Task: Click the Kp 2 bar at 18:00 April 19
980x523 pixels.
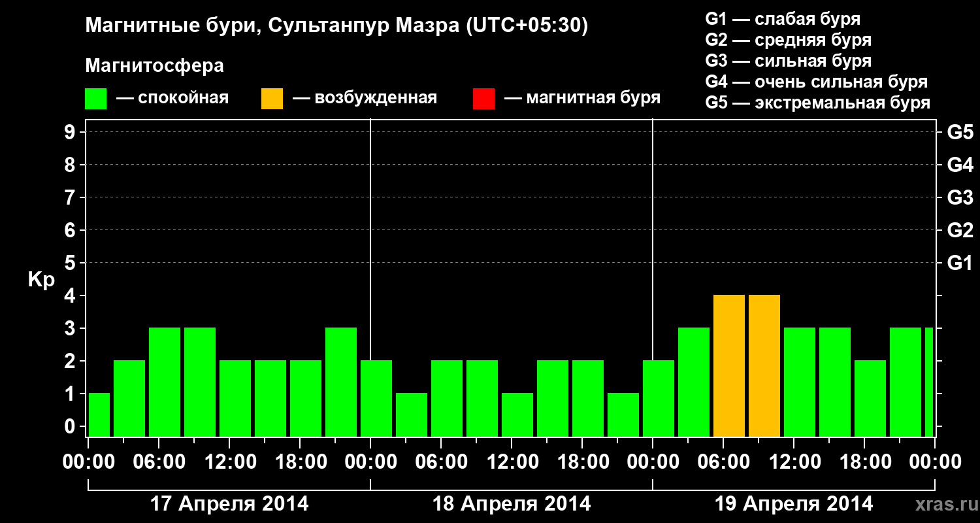Action: click(870, 399)
